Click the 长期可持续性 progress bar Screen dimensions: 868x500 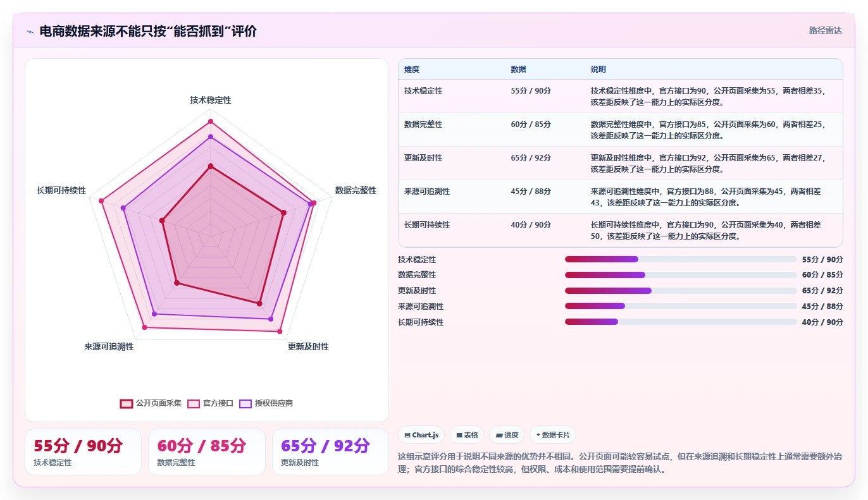pos(681,322)
